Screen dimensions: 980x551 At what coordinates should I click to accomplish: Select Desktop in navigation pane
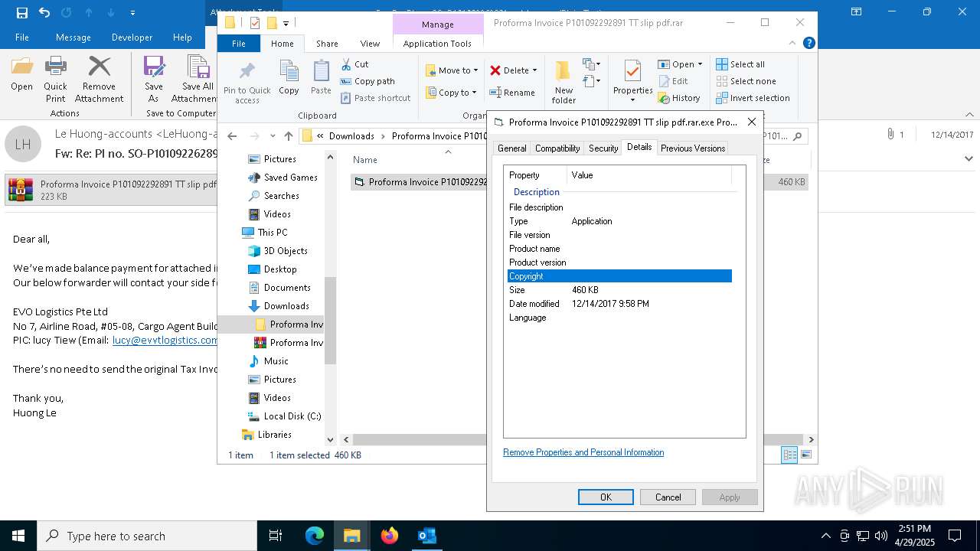[273, 269]
